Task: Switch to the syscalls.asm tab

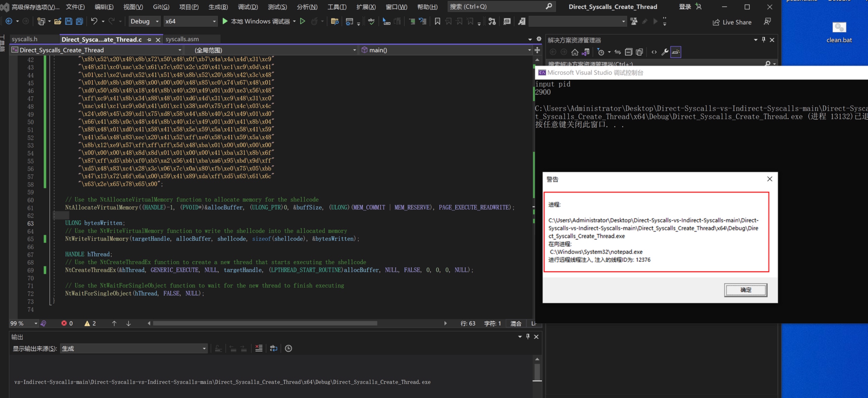Action: tap(182, 39)
